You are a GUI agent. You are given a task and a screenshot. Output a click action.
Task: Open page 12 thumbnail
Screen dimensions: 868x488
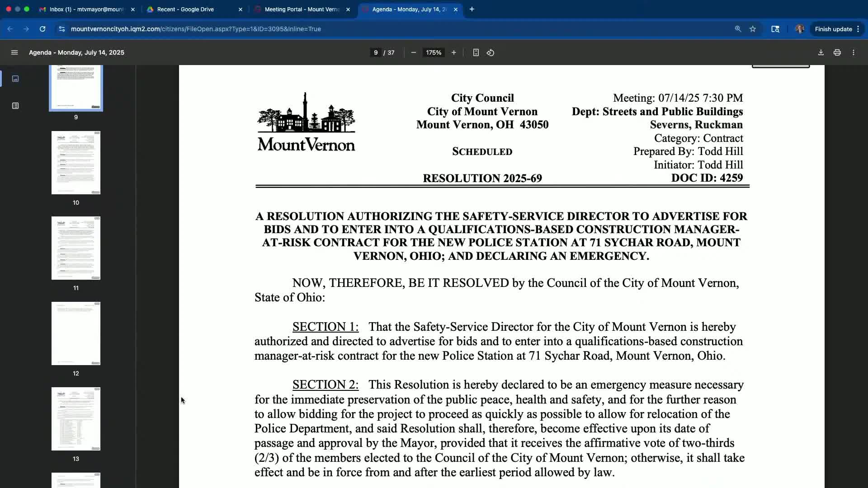pos(76,333)
